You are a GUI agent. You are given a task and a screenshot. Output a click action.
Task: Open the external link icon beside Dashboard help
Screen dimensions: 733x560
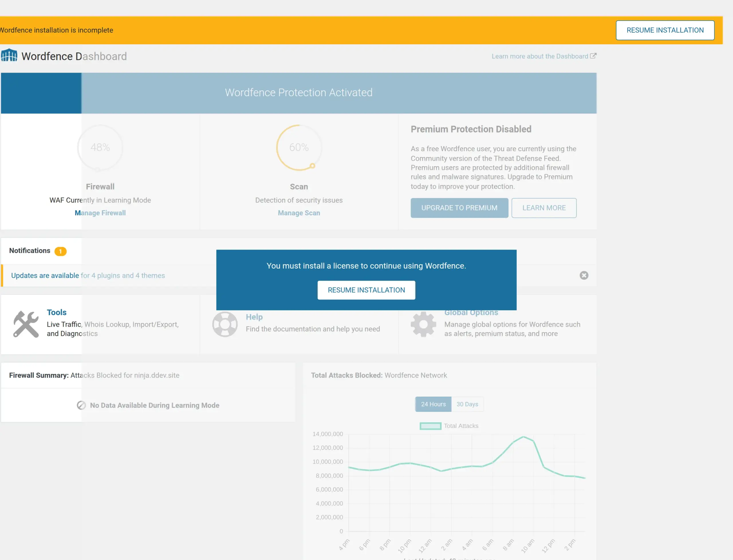(593, 56)
